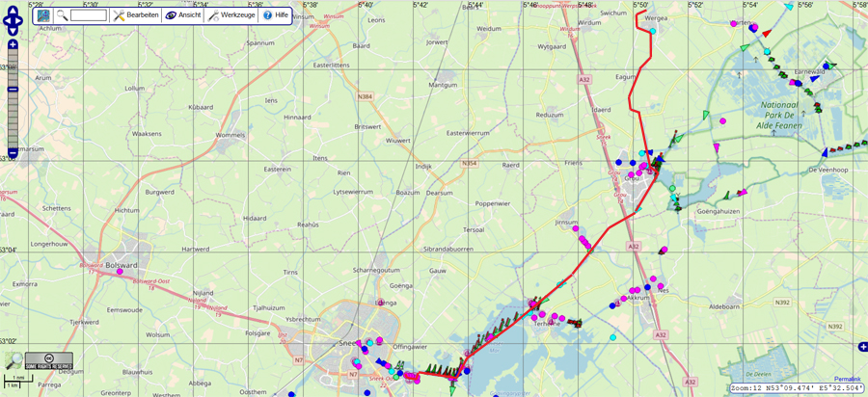Viewport: 868px width, 397px height.
Task: Open the overview map magnifier icon
Action: 13,360
